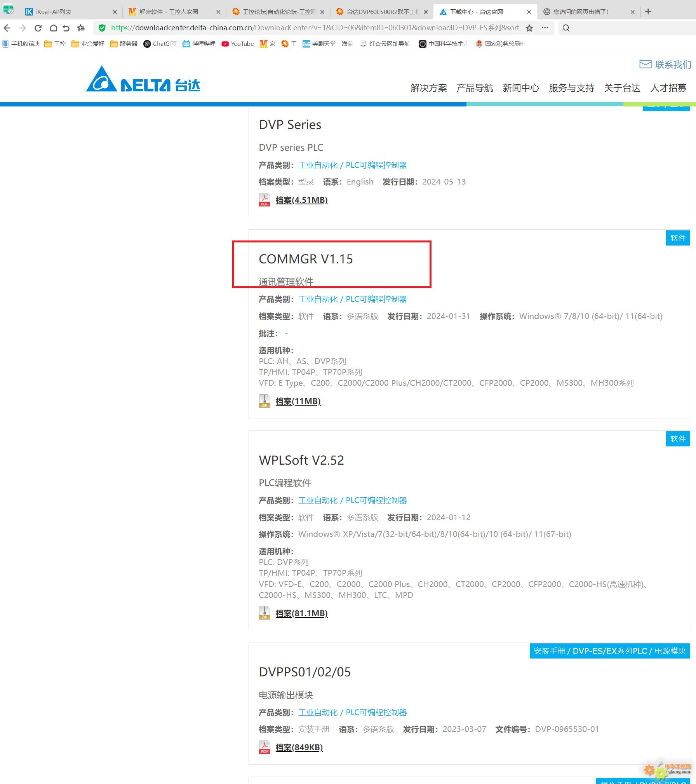The height and width of the screenshot is (784, 696).
Task: Switch to the 您访问的网页出错了 tab
Action: click(x=588, y=12)
